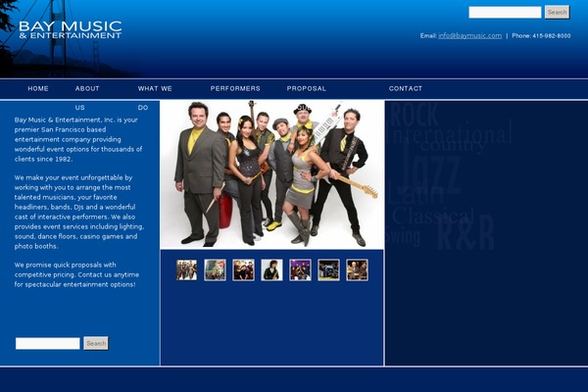This screenshot has width=588, height=392.
Task: Click the Search button in the left sidebar
Action: (x=96, y=343)
